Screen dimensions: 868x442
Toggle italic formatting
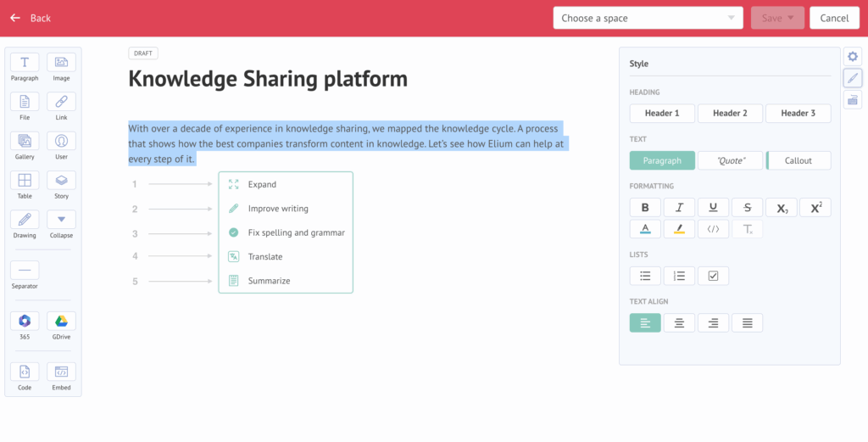tap(679, 208)
